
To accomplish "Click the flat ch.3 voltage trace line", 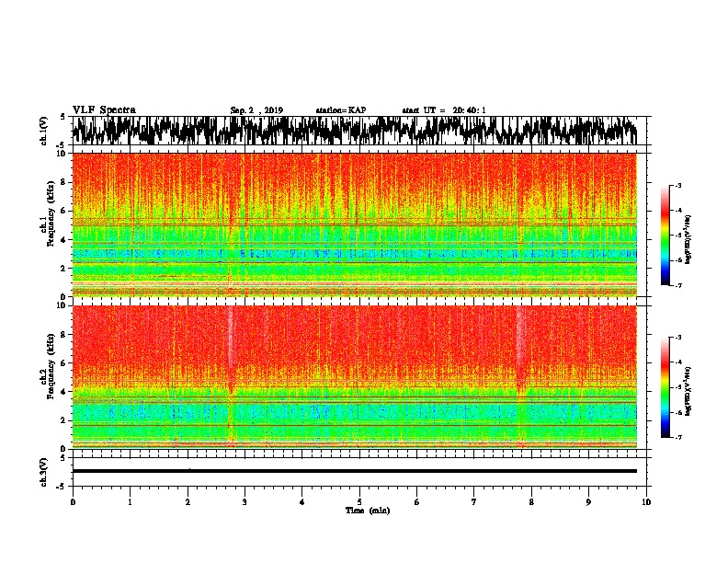I will (354, 471).
